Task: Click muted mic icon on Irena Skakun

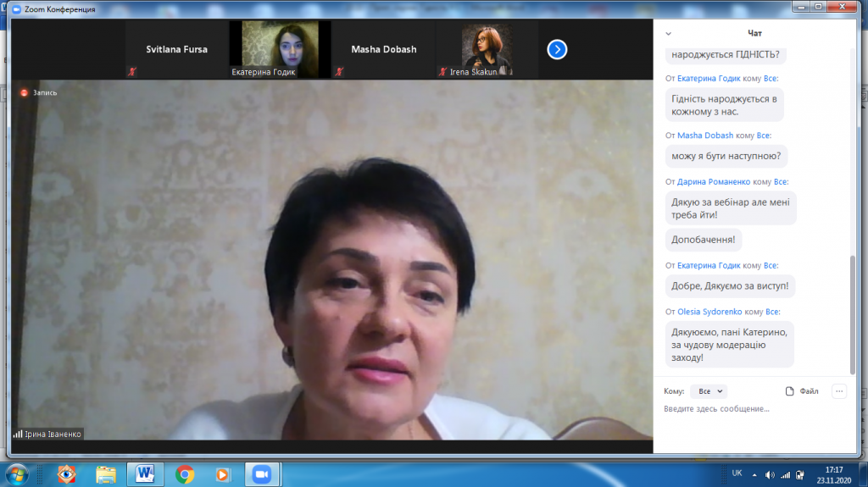Action: tap(442, 71)
